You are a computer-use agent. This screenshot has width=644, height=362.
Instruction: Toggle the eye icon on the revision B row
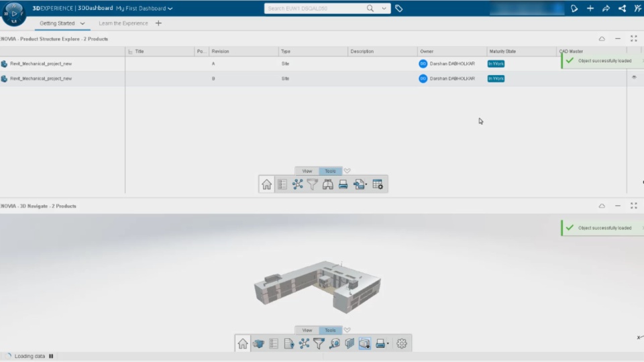(634, 77)
